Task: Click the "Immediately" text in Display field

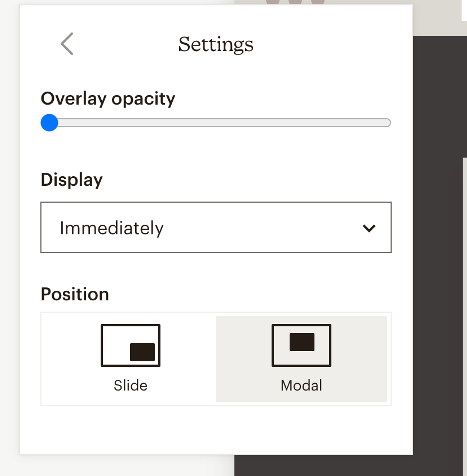Action: click(x=112, y=228)
